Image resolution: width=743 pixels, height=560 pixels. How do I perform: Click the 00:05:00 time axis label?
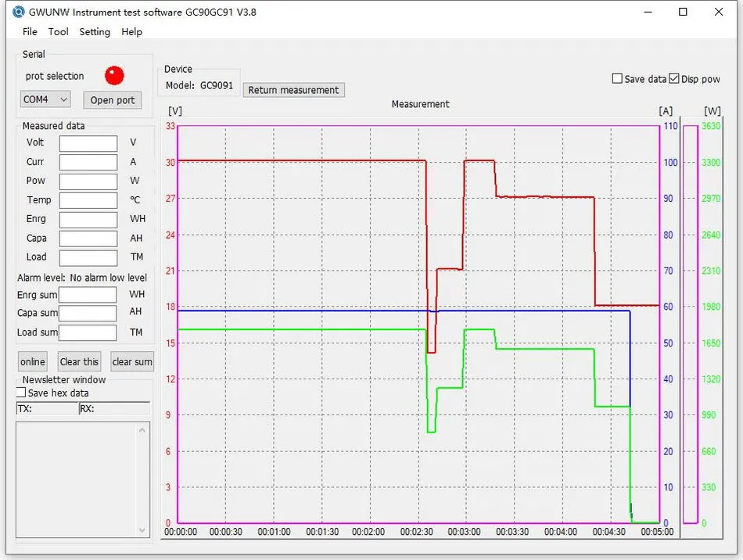click(x=657, y=532)
